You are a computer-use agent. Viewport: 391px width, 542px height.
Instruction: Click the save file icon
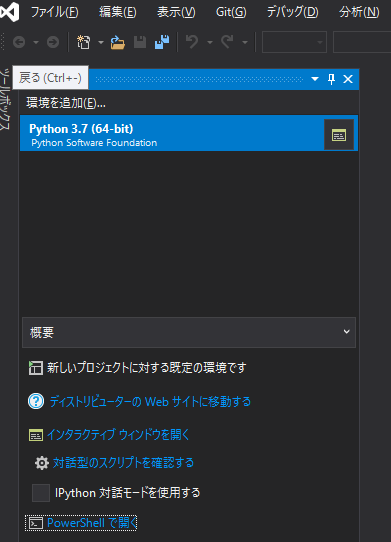[x=140, y=42]
